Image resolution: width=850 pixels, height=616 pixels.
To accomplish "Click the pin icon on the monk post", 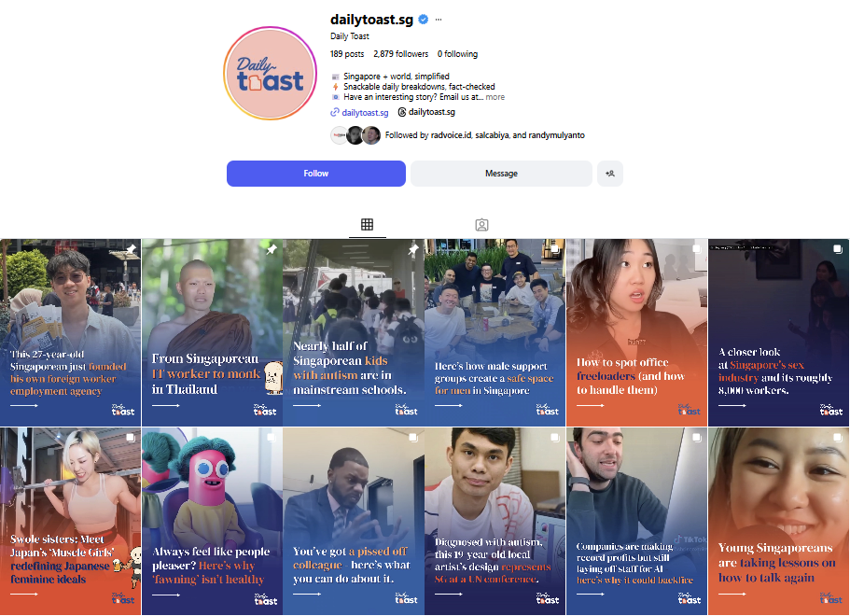I will pos(272,249).
